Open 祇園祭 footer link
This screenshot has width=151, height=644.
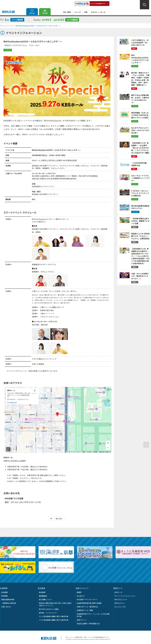click(79, 592)
